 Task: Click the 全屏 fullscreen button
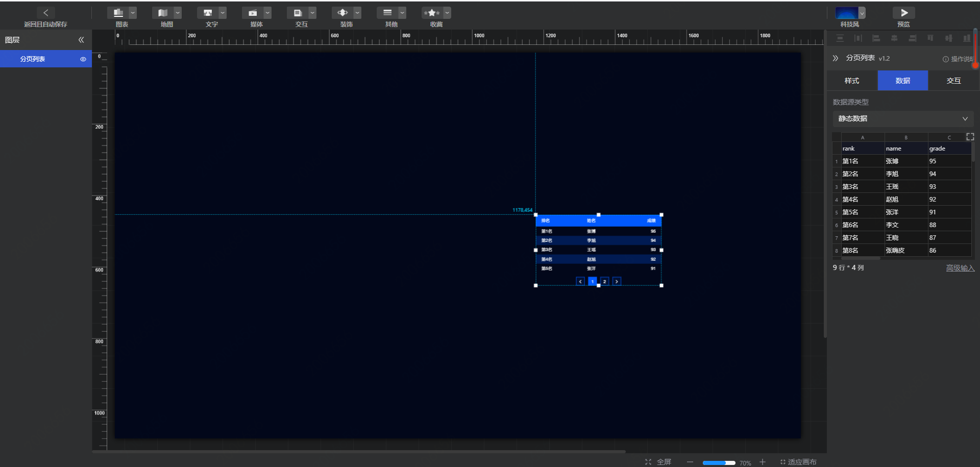[658, 462]
